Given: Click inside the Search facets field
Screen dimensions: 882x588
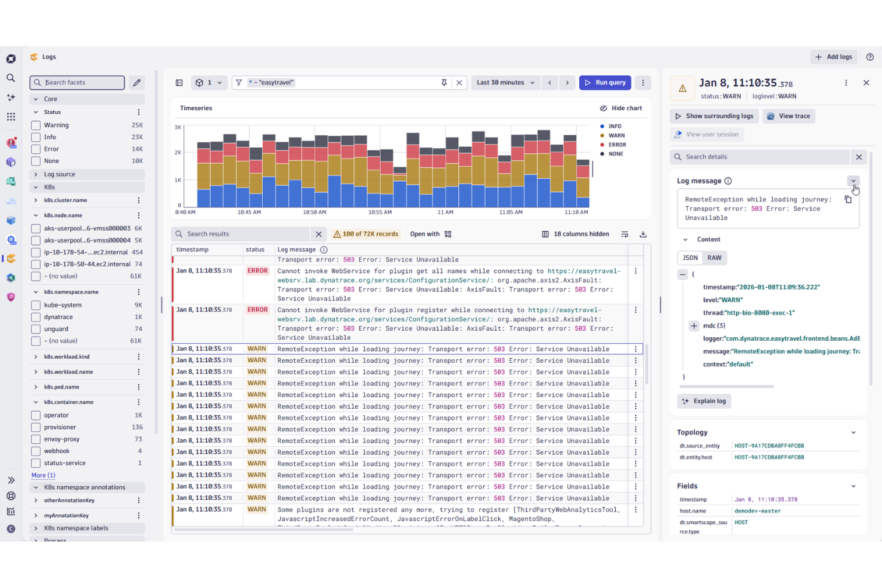Looking at the screenshot, I should tap(77, 82).
